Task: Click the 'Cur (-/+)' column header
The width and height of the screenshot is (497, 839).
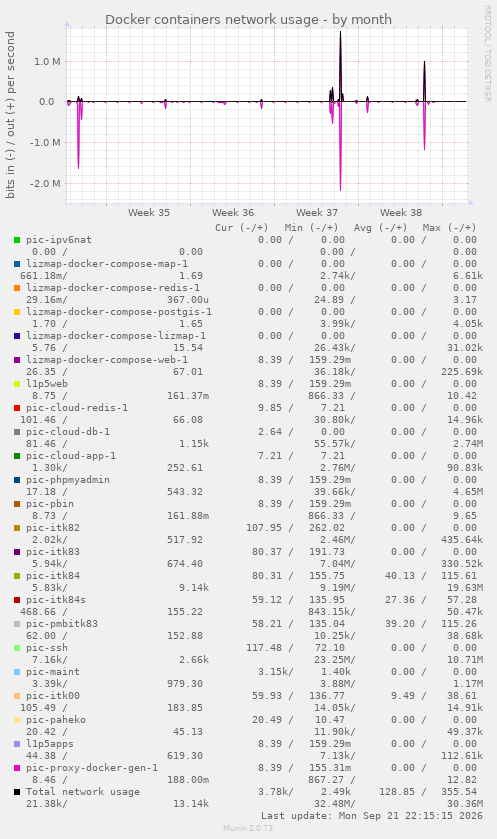Action: [x=242, y=228]
